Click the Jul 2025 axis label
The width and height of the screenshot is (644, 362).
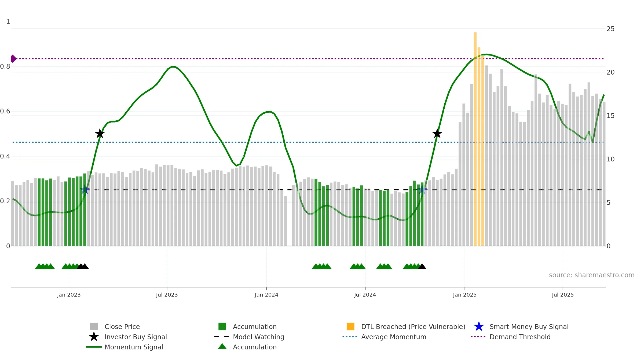click(x=563, y=295)
